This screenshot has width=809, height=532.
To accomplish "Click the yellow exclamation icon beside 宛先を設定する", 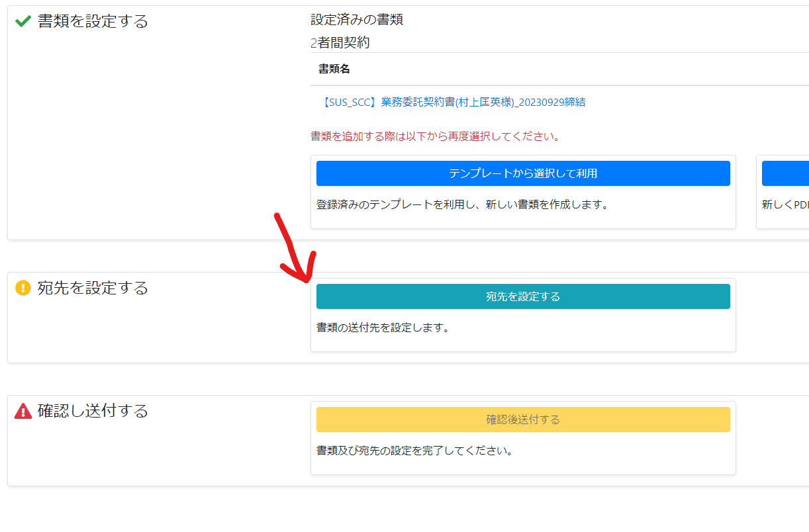I will (x=23, y=288).
